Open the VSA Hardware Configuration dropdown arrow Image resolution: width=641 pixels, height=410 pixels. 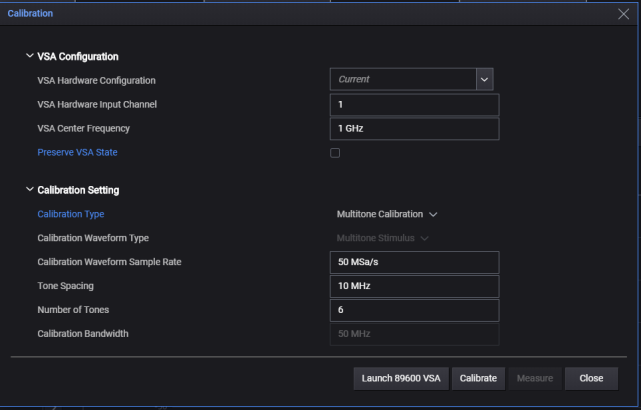click(484, 79)
